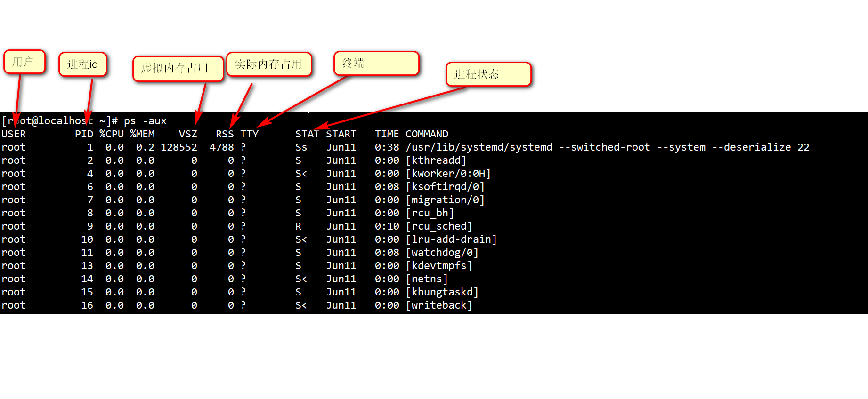Click the [watchdog/0] process name
This screenshot has width=868, height=399.
(x=442, y=253)
